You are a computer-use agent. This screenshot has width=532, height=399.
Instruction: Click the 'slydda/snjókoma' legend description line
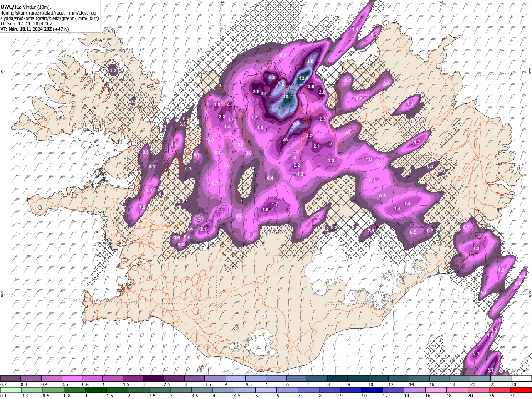pyautogui.click(x=49, y=18)
